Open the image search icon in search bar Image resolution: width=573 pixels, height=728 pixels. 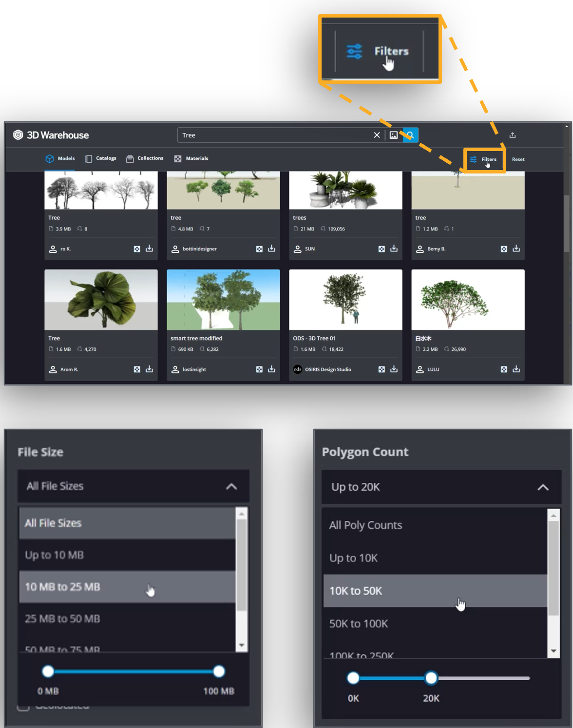point(394,135)
